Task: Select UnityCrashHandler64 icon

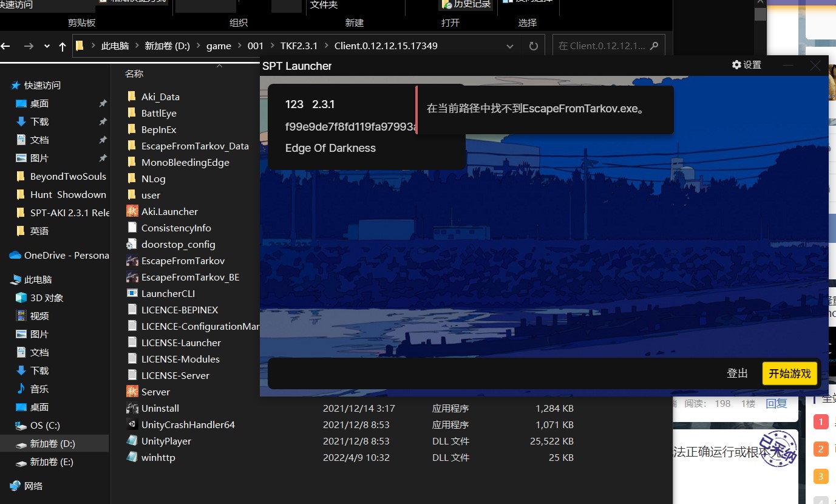Action: point(132,424)
